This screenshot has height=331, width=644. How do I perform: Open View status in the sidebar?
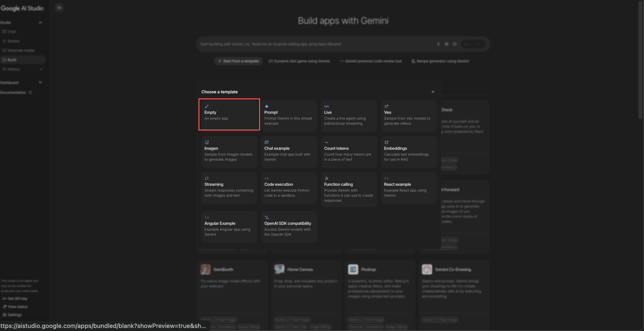pyautogui.click(x=15, y=307)
